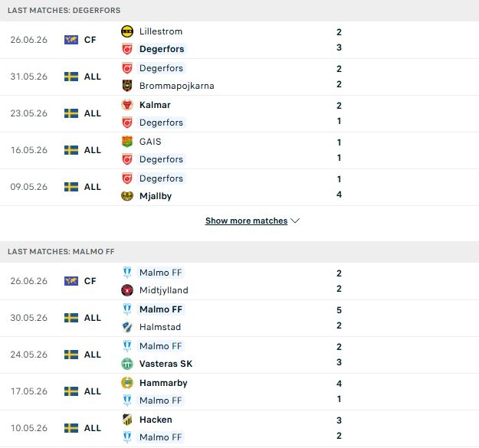Click the Midtjylland club logo
The image size is (479, 448).
coord(127,290)
